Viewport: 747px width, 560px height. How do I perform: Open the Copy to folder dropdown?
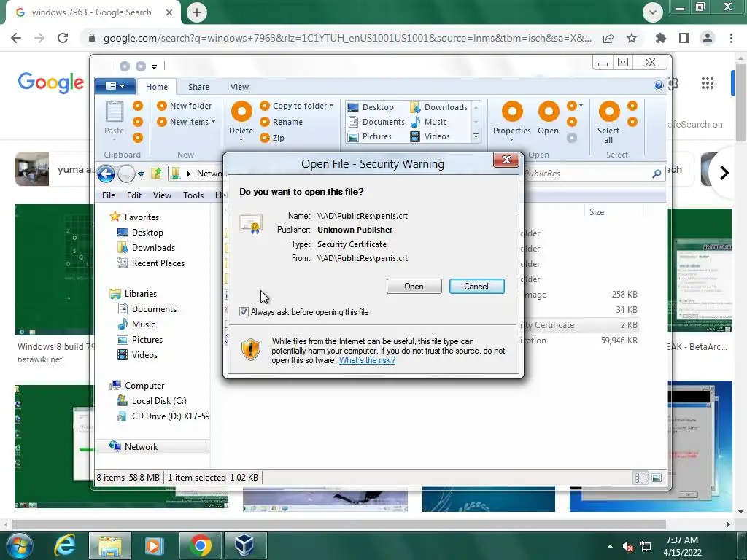point(297,106)
